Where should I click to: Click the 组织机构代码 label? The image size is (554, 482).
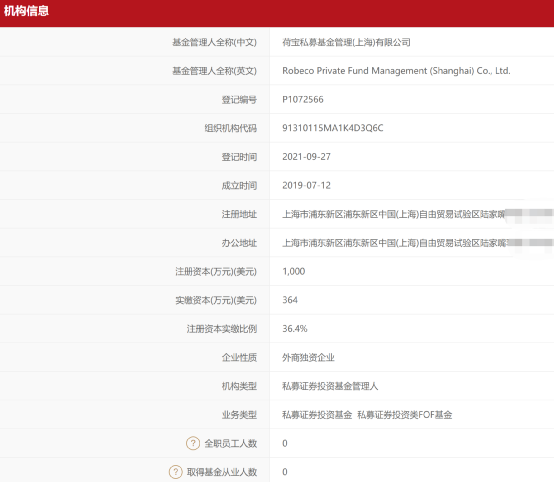click(231, 128)
